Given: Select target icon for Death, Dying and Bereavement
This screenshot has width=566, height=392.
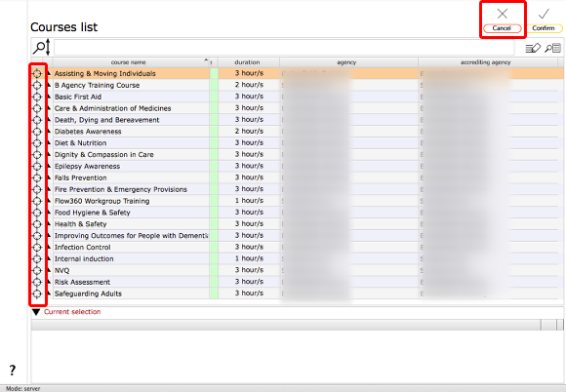Looking at the screenshot, I should 37,120.
